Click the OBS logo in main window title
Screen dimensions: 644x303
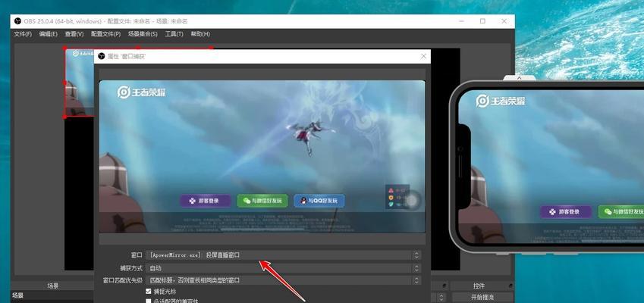(x=17, y=21)
